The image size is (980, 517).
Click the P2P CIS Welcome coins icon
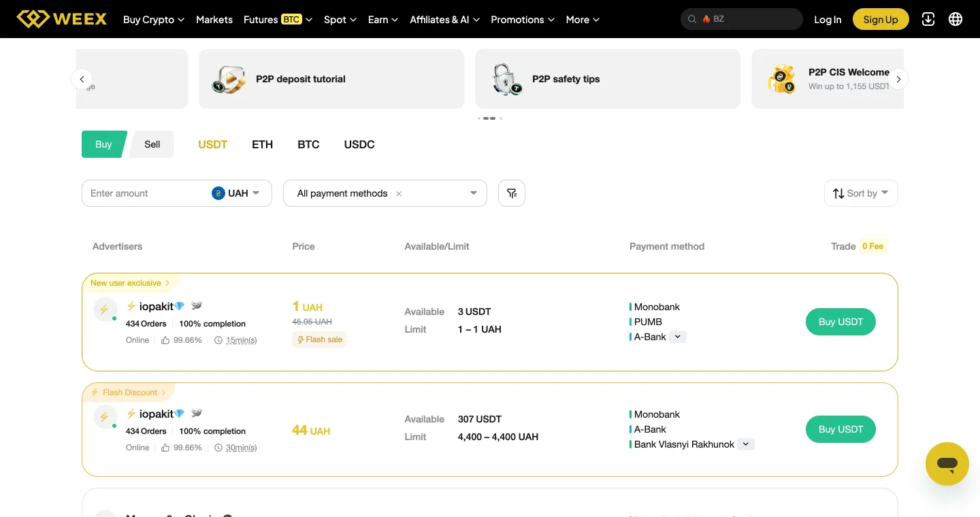(782, 79)
